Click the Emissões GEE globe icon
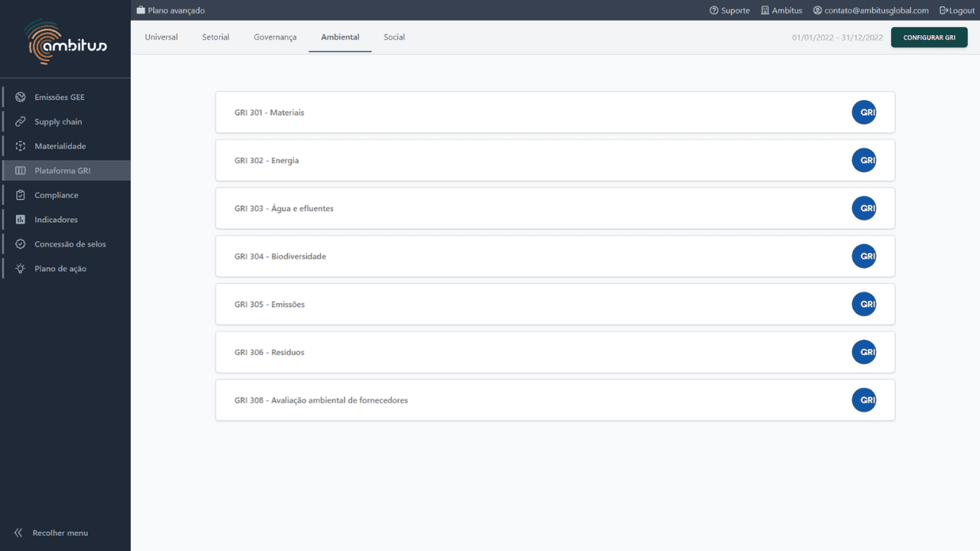 coord(21,97)
